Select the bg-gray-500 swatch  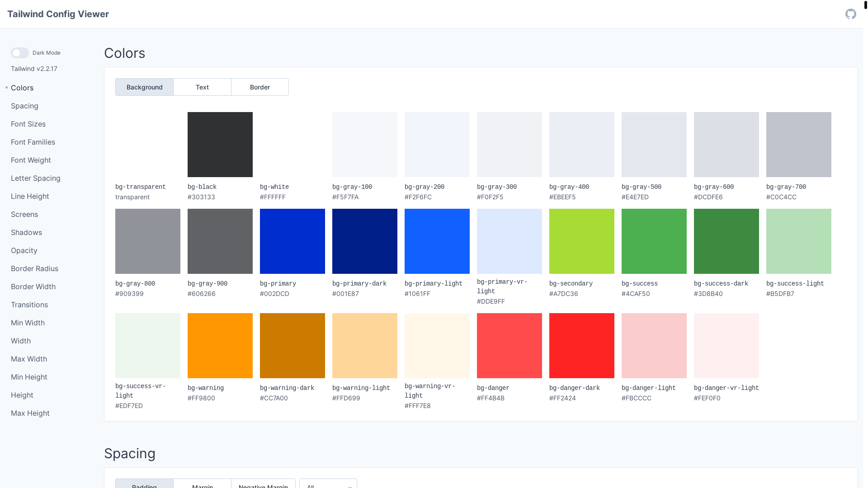coord(654,145)
